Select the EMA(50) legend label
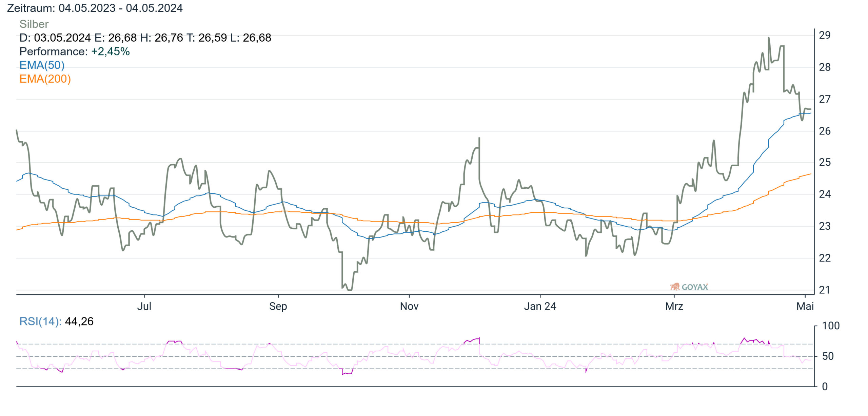Image resolution: width=868 pixels, height=416 pixels. pos(42,65)
